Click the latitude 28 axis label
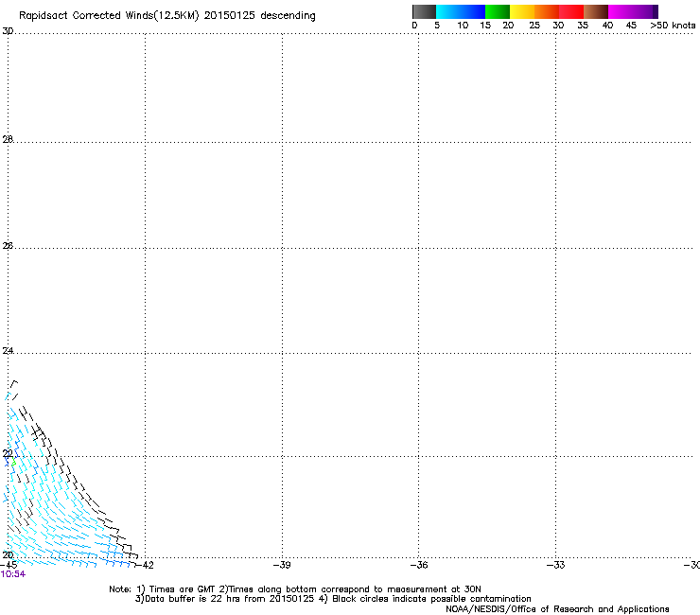Viewport: 700px width, 615px height. pos(8,139)
